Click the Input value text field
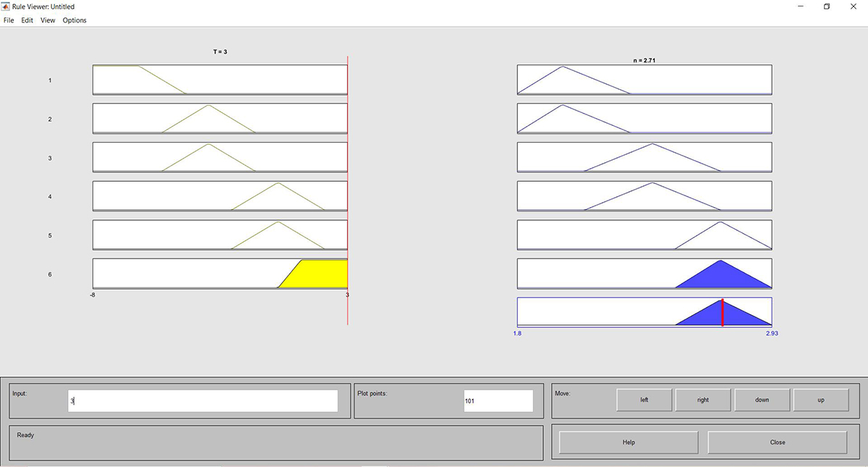The height and width of the screenshot is (467, 868). 203,400
